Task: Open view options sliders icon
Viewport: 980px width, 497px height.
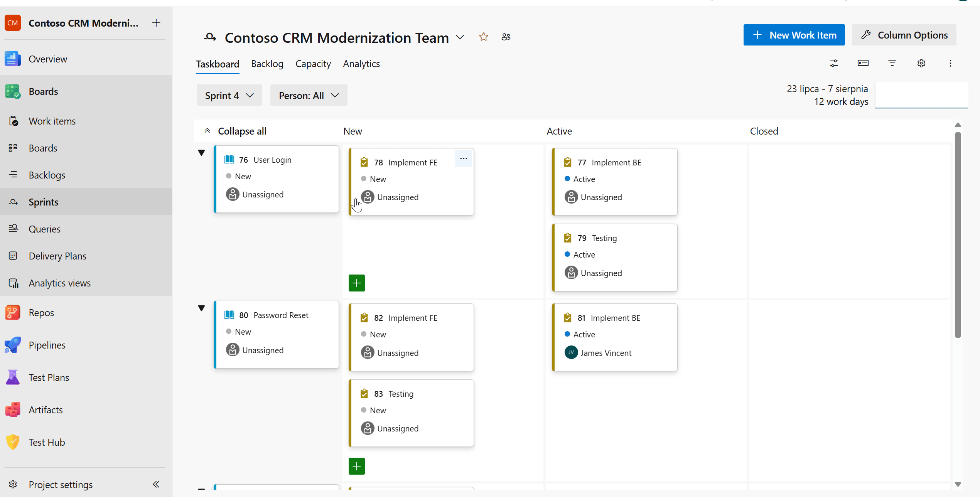Action: point(834,63)
